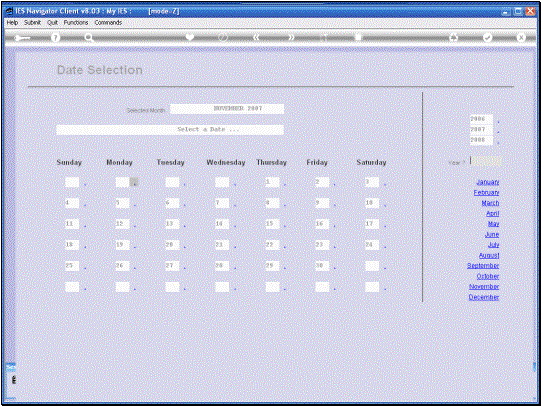Switch to May

pos(493,224)
